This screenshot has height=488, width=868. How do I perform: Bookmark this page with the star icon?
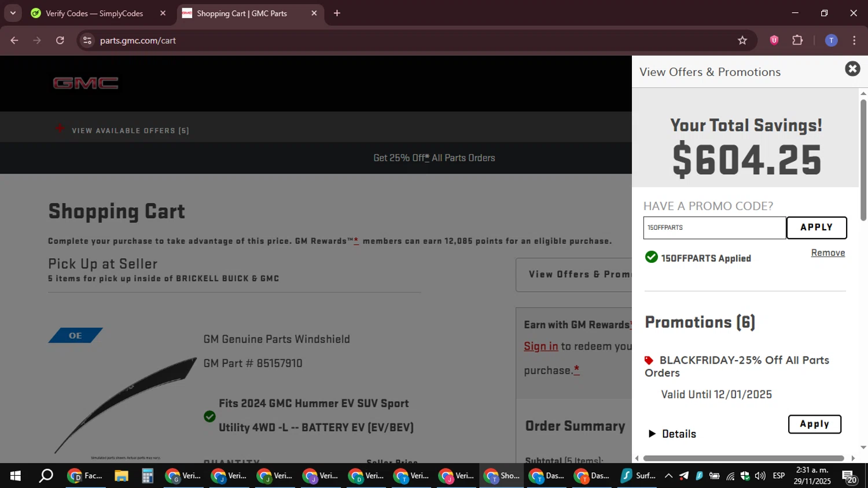click(x=742, y=41)
